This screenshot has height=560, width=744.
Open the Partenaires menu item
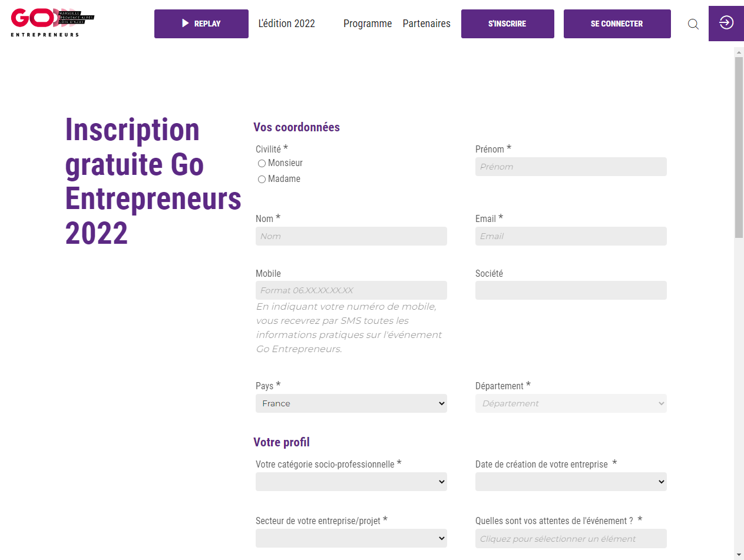[426, 24]
